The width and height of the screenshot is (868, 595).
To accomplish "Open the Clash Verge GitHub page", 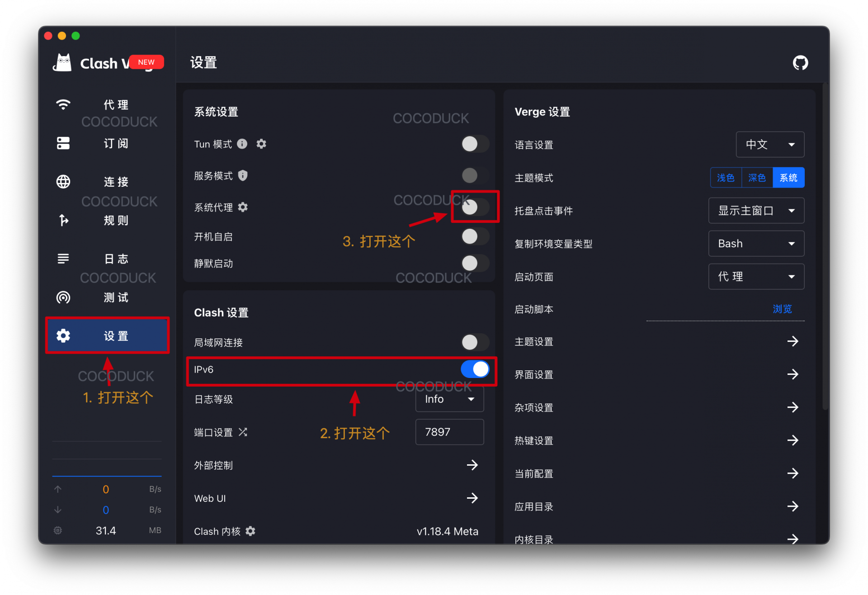I will (800, 62).
